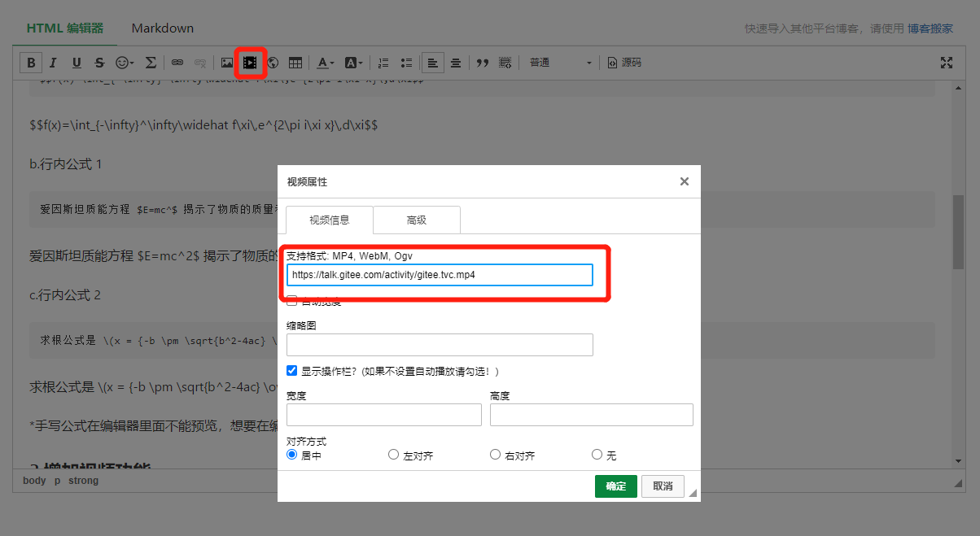Click the fullscreen maximize editor icon
Viewport: 980px width, 536px height.
pos(947,63)
